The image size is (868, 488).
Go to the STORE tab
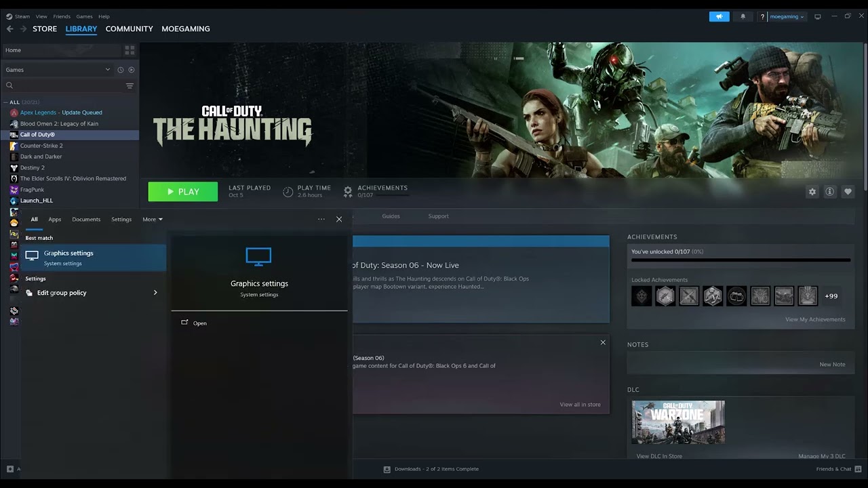pyautogui.click(x=45, y=29)
